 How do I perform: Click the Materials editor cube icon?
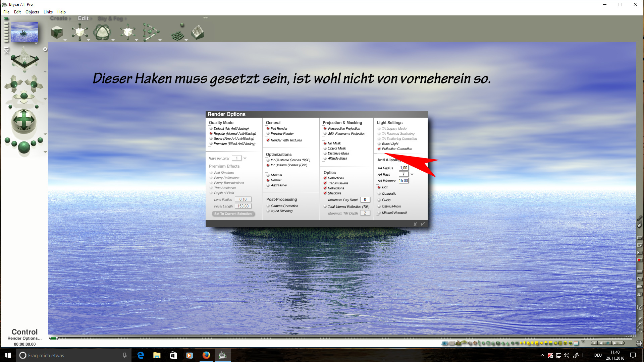click(57, 33)
